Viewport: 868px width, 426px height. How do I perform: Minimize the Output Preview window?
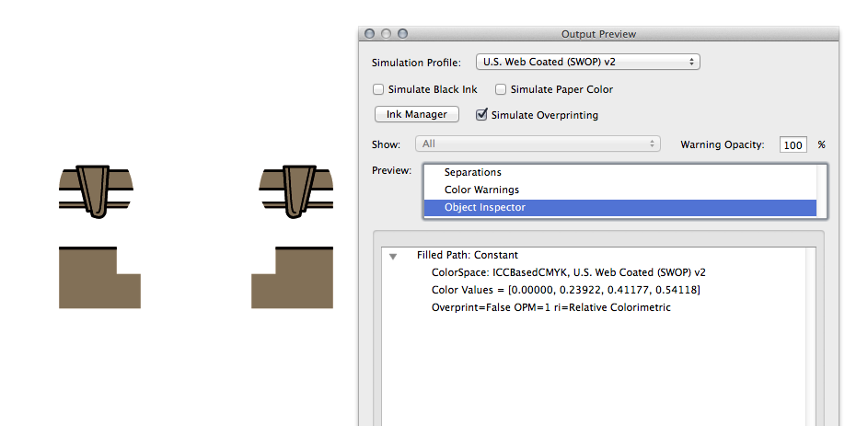(x=386, y=34)
